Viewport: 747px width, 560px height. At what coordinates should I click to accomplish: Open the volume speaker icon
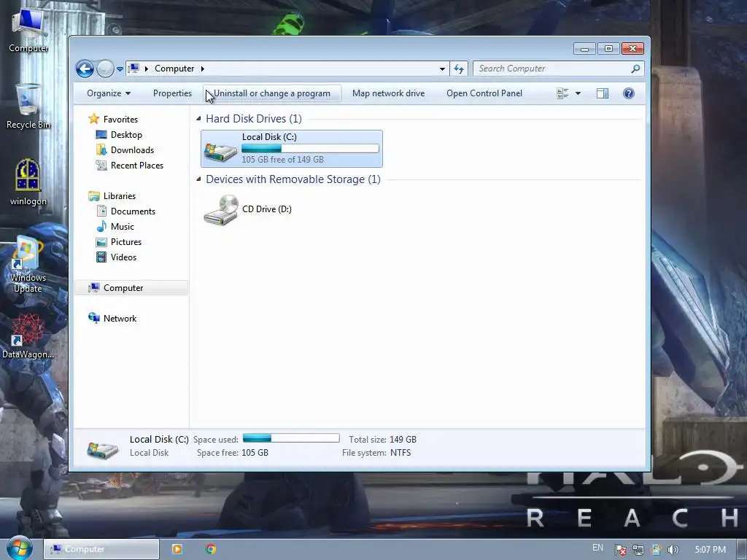(673, 550)
